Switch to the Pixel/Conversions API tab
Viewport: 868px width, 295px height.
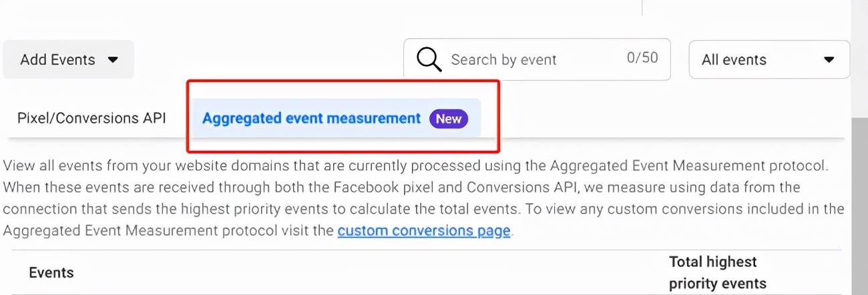91,118
